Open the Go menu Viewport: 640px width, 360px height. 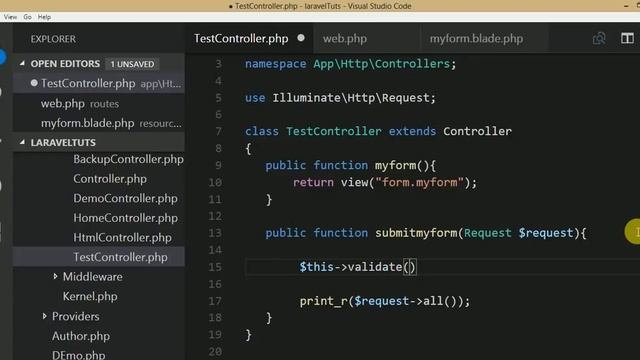(27, 17)
